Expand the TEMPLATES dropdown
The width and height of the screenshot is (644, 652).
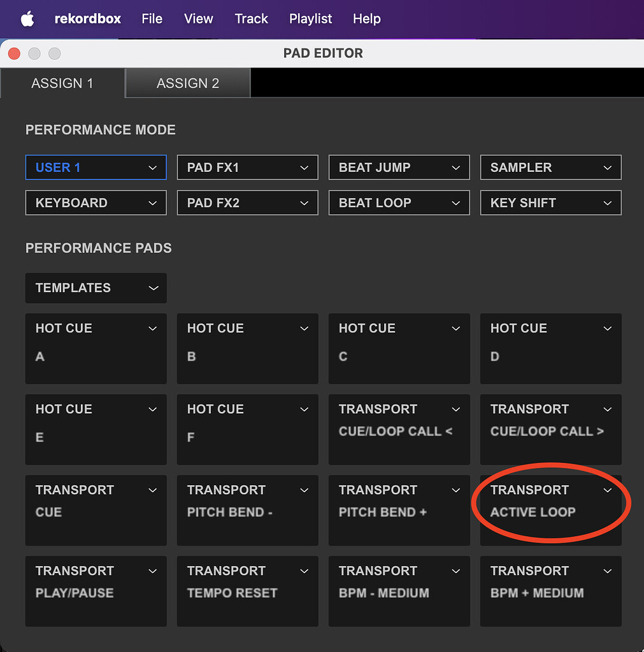tap(96, 288)
